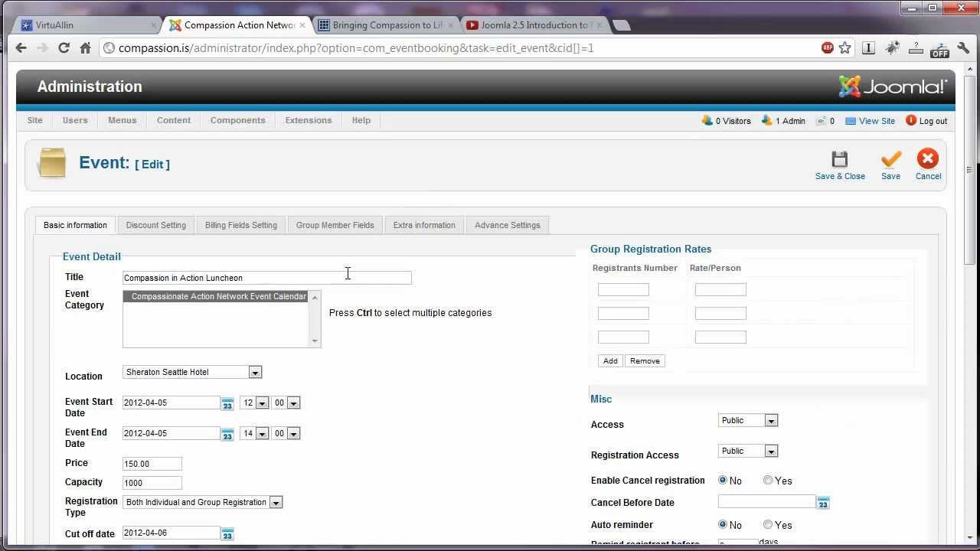Close the VirtuAllin browser tab

click(x=153, y=25)
